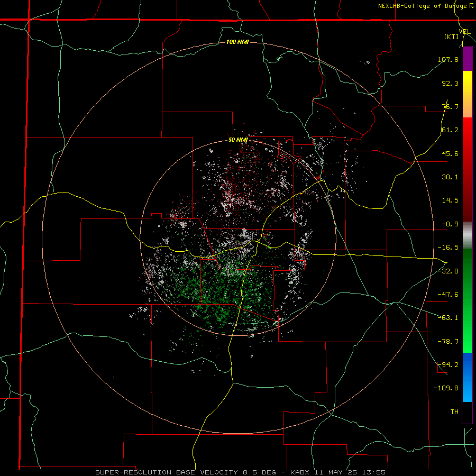Click the Super-Resolution Base Velocity caption text
This screenshot has width=476, height=476.
pyautogui.click(x=240, y=472)
